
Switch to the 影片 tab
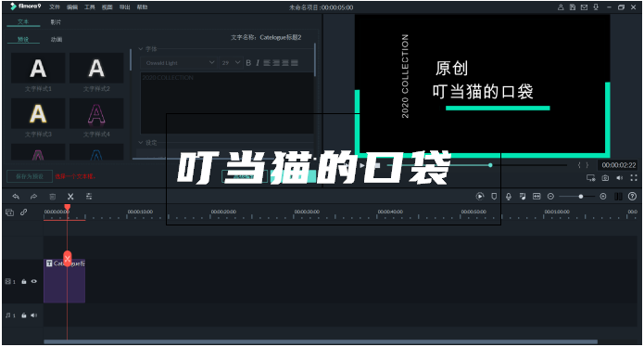(56, 22)
